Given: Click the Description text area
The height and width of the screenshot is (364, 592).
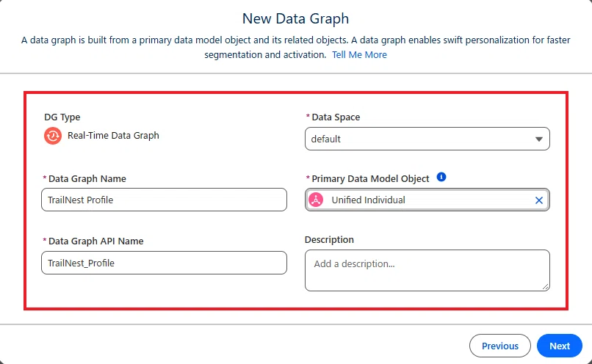Looking at the screenshot, I should click(x=427, y=270).
